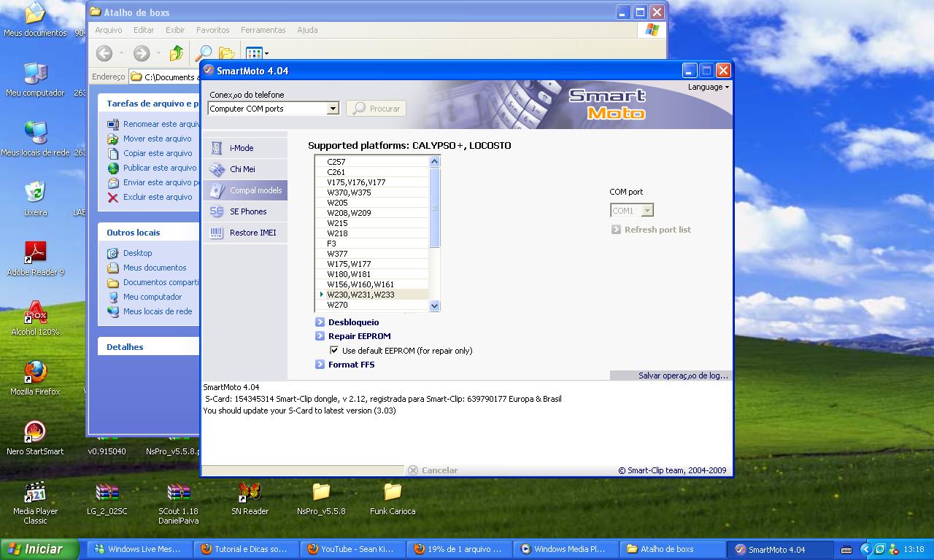Screen dimensions: 934x560
Task: Click model list scroll up arrow
Action: click(x=435, y=162)
